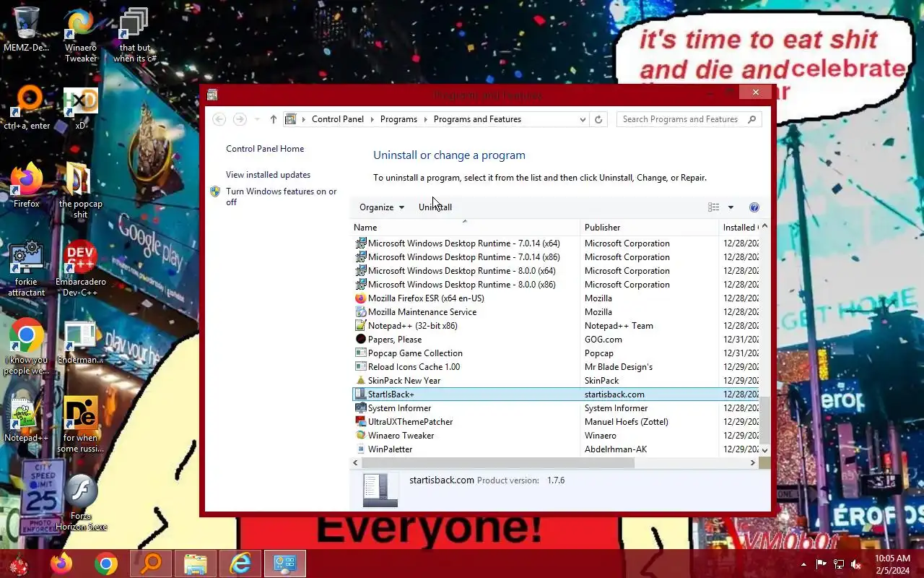This screenshot has width=924, height=578.
Task: Click the Forward navigation arrow
Action: [x=240, y=119]
